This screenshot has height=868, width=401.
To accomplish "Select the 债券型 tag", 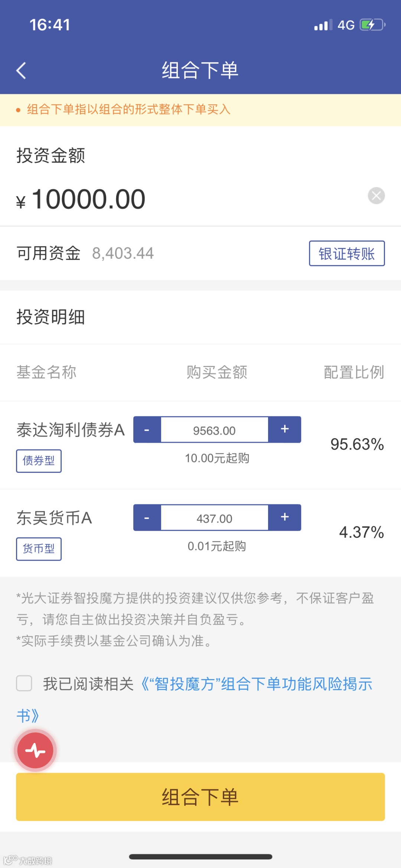I will tap(39, 461).
